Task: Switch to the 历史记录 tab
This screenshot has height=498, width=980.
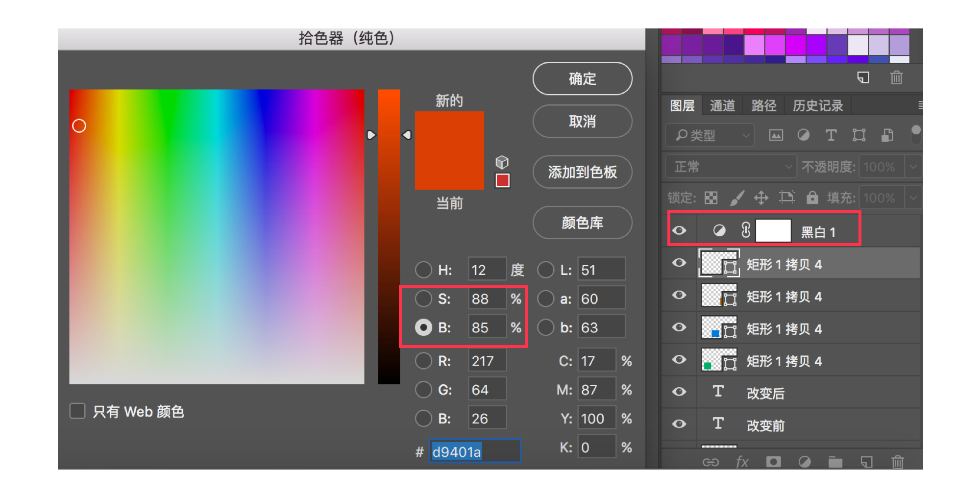Action: (x=818, y=105)
